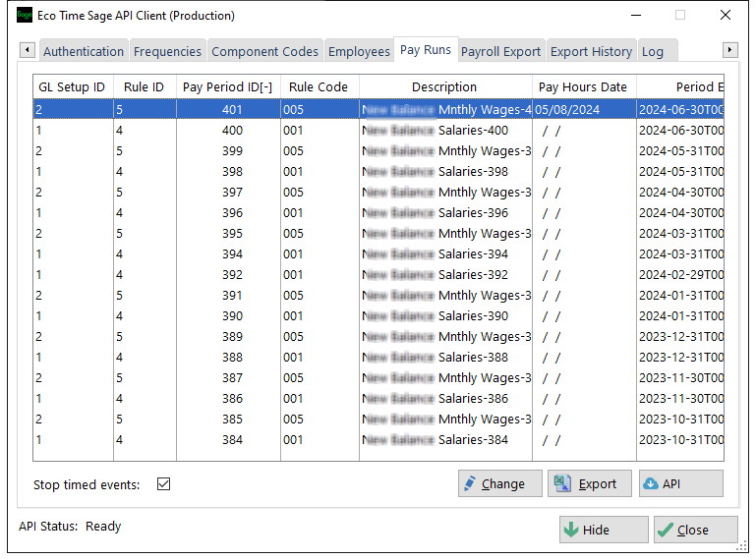
Task: Click the Salaries-390 description cell
Action: (x=445, y=316)
